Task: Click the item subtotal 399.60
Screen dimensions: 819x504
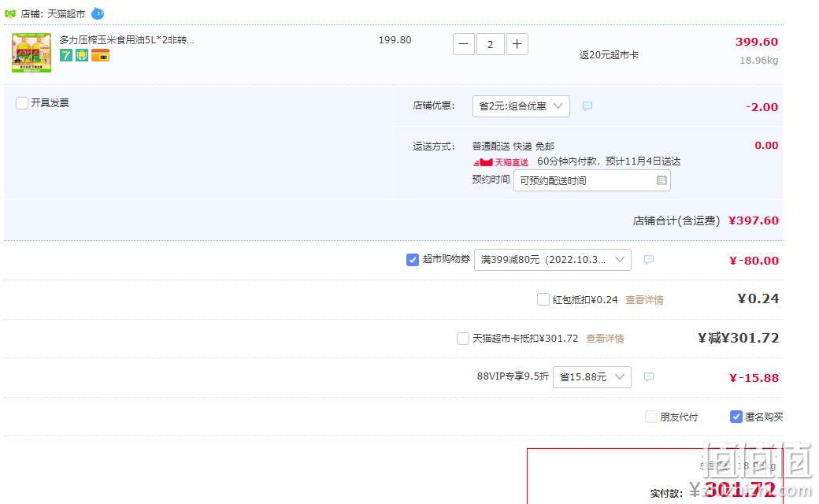Action: tap(756, 42)
